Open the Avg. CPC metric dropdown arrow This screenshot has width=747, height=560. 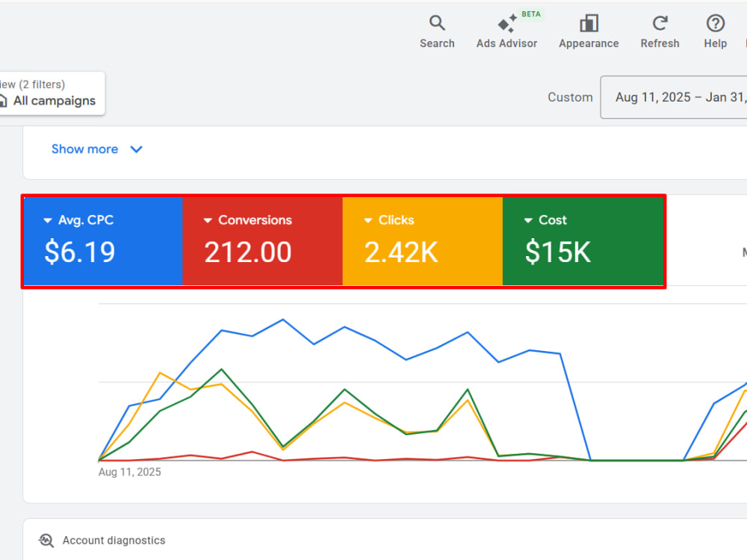48,220
